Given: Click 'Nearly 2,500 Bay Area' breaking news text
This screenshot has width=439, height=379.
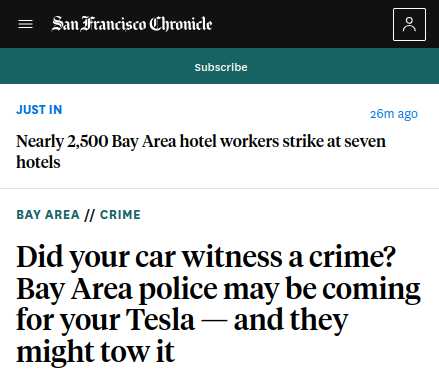Looking at the screenshot, I should [x=96, y=141].
